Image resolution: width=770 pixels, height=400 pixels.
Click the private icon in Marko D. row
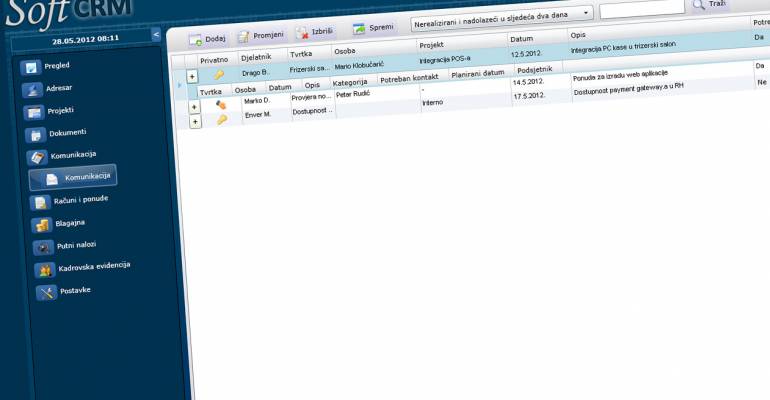220,105
